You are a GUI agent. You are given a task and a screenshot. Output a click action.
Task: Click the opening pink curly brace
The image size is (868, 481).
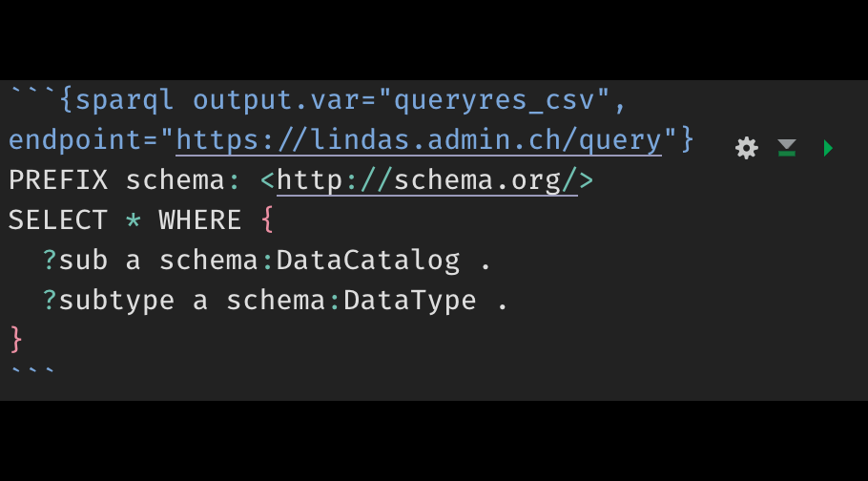click(267, 220)
